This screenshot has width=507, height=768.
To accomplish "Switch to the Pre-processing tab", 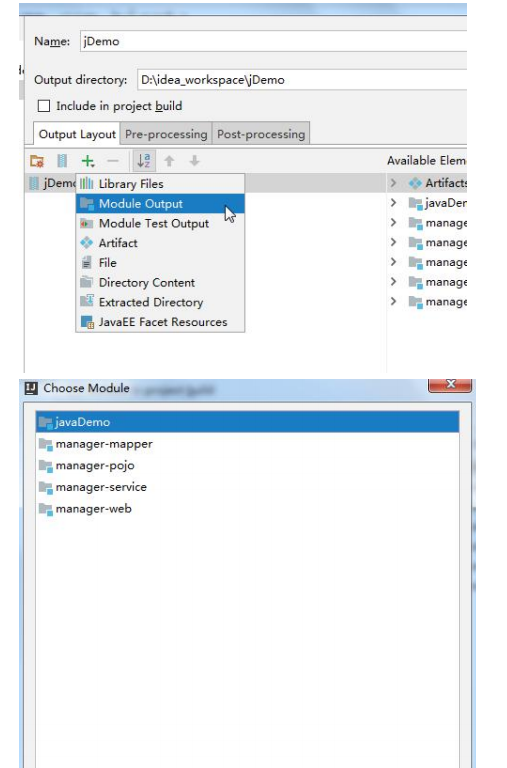I will pos(166,134).
